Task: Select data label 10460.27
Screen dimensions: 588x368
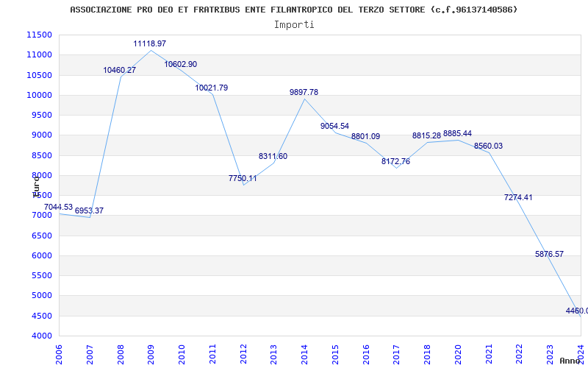Action: [x=120, y=70]
